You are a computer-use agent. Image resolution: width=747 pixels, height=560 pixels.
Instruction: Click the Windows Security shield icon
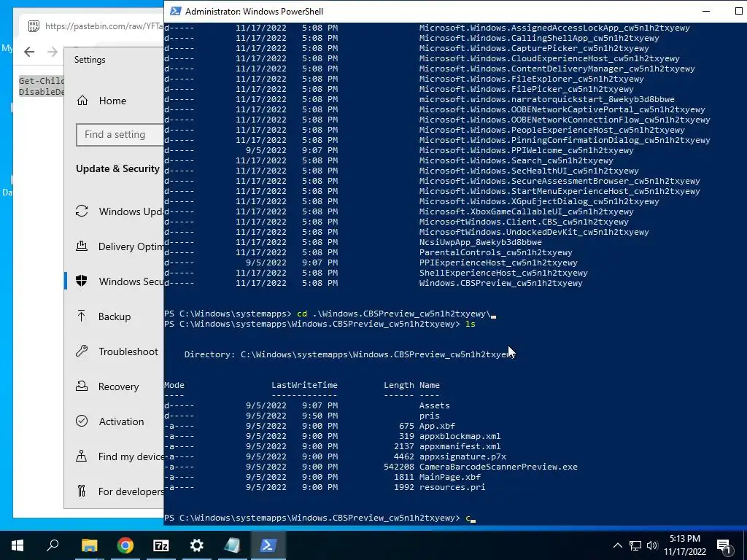click(82, 281)
